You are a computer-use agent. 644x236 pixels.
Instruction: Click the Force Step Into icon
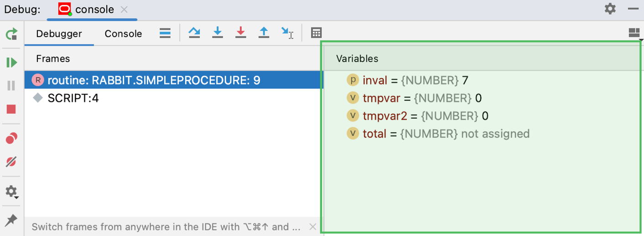click(241, 33)
